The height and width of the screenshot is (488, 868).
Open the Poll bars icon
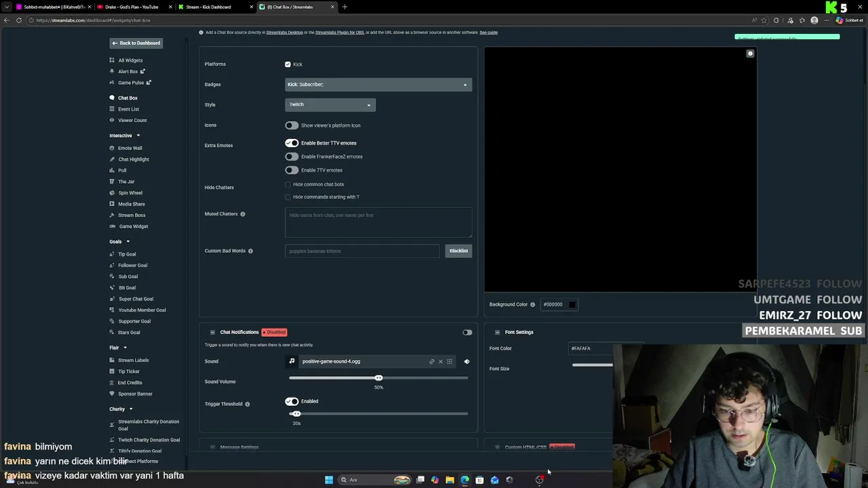pyautogui.click(x=112, y=170)
